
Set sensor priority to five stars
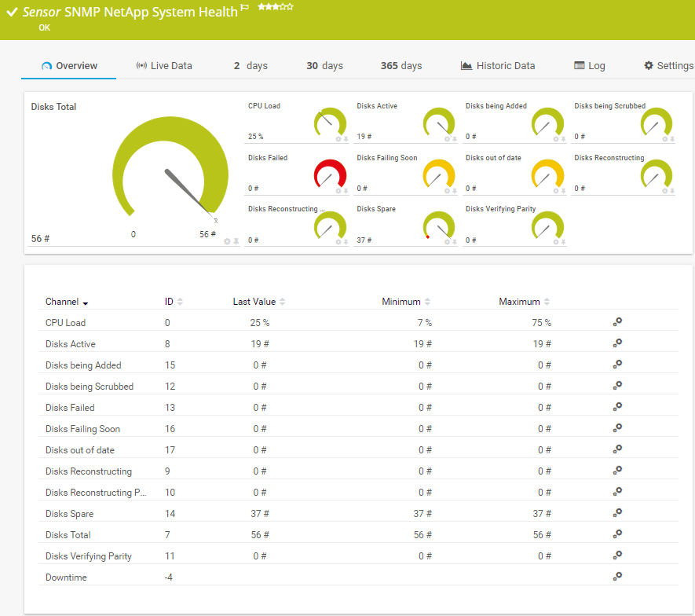pyautogui.click(x=291, y=7)
